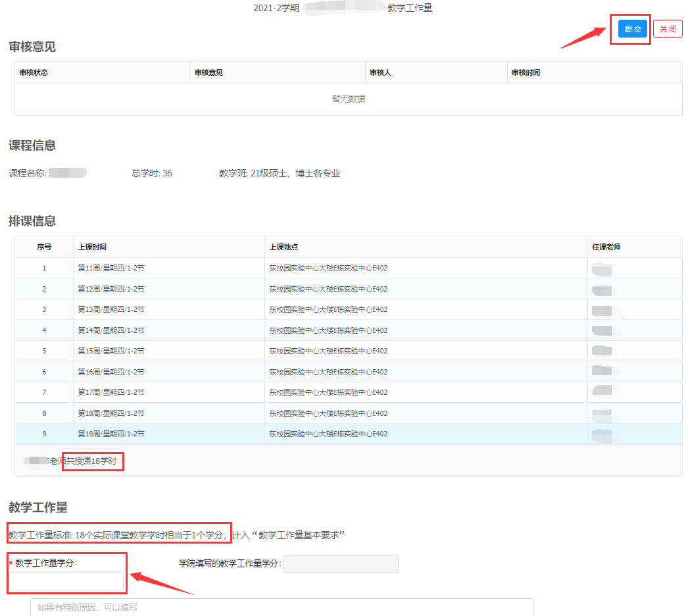Select the 审核人 column header
This screenshot has width=688, height=616.
click(380, 72)
